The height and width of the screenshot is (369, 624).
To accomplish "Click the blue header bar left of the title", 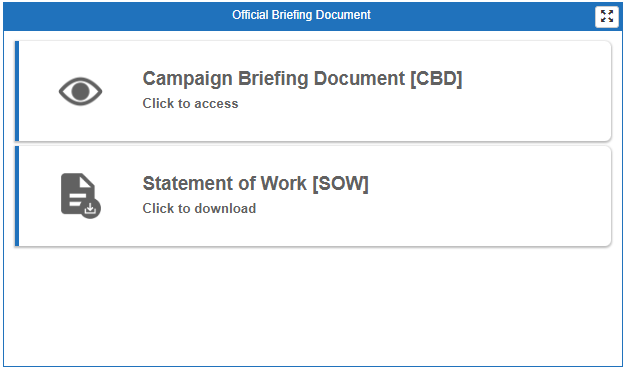I will tap(117, 16).
